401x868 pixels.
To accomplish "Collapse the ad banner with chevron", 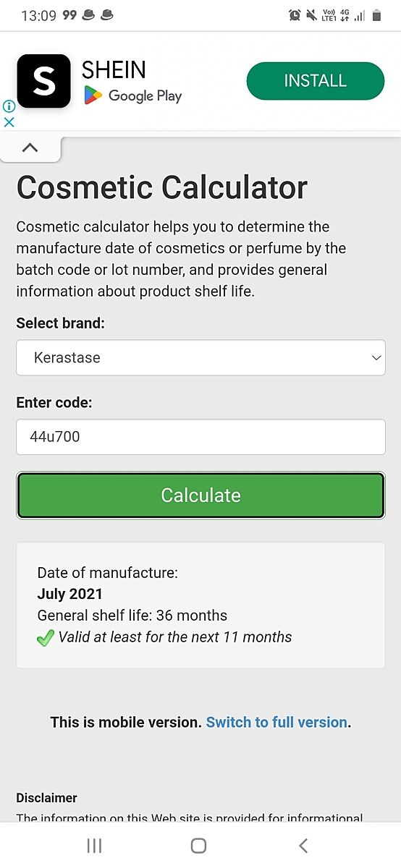I will click(x=30, y=148).
